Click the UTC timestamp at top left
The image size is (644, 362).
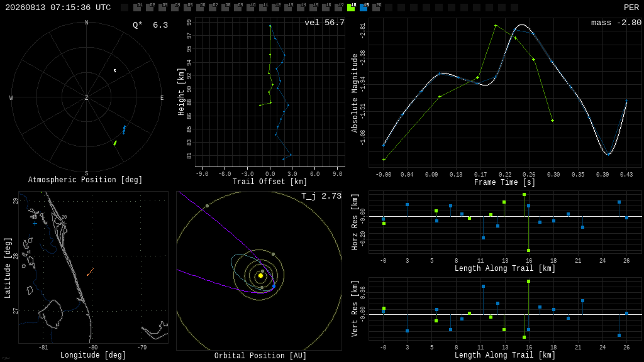(58, 8)
